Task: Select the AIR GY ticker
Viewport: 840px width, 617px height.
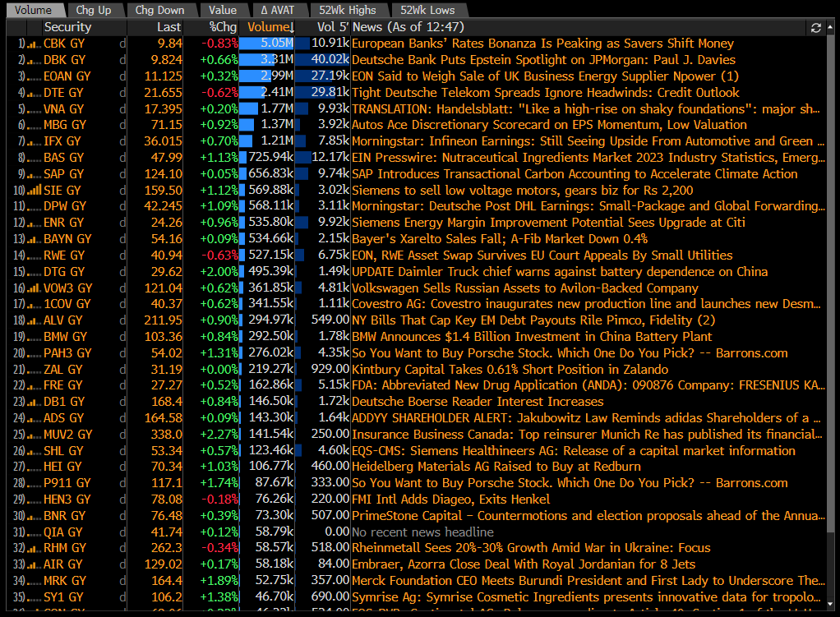Action: [x=63, y=564]
